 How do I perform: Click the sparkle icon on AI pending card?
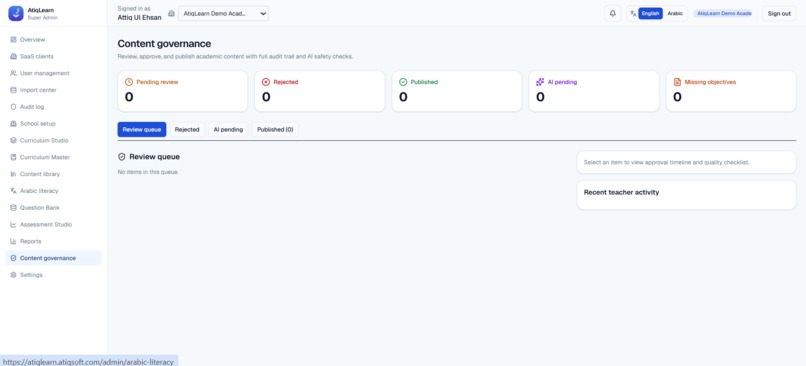tap(540, 82)
